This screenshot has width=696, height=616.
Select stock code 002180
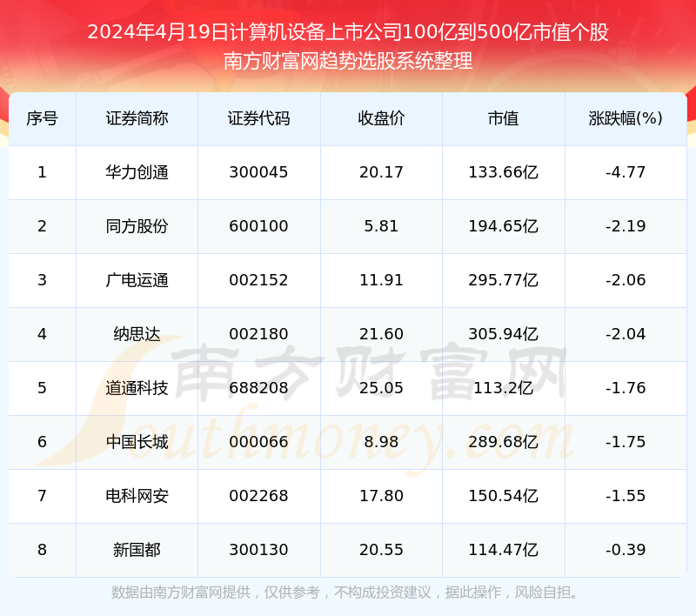click(x=258, y=334)
